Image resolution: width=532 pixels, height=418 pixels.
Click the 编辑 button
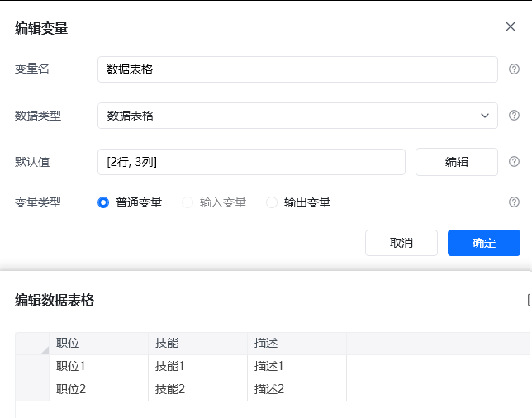pos(457,162)
